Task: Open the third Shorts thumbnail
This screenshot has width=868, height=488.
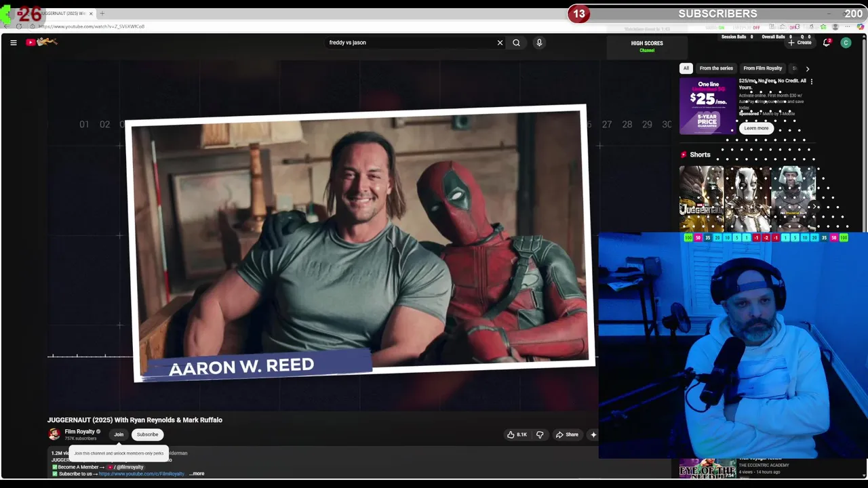Action: (x=793, y=199)
